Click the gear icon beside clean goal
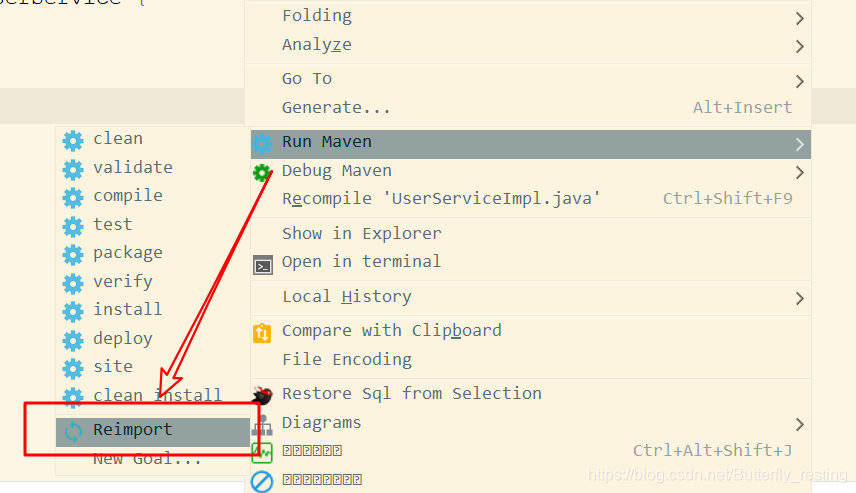Viewport: 856px width, 493px height. (73, 140)
